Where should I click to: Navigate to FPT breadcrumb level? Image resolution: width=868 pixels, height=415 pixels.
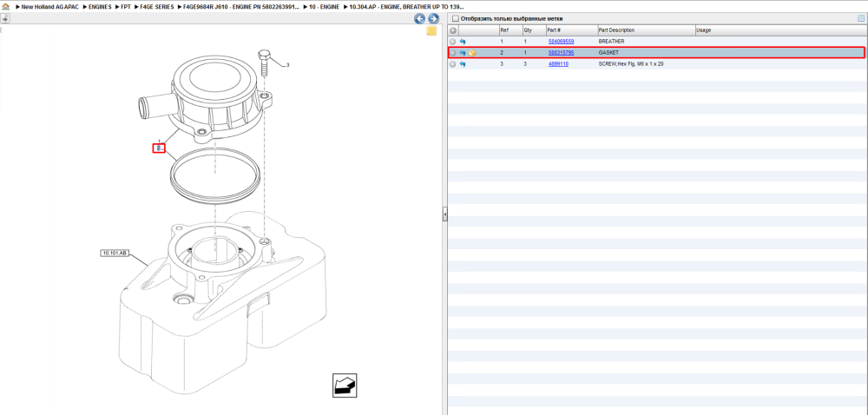[126, 7]
